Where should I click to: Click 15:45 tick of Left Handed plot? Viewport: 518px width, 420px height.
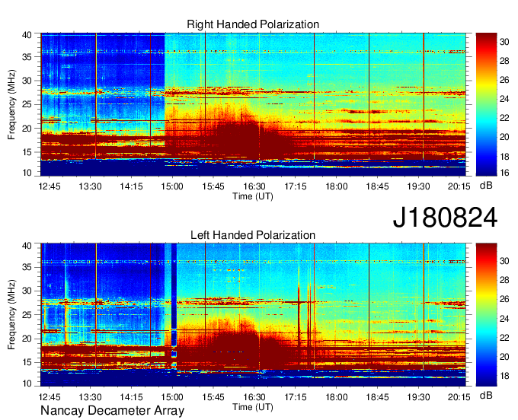click(x=213, y=396)
